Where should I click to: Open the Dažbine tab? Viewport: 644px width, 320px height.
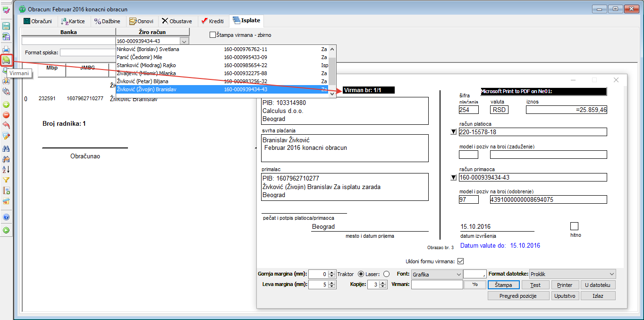107,21
